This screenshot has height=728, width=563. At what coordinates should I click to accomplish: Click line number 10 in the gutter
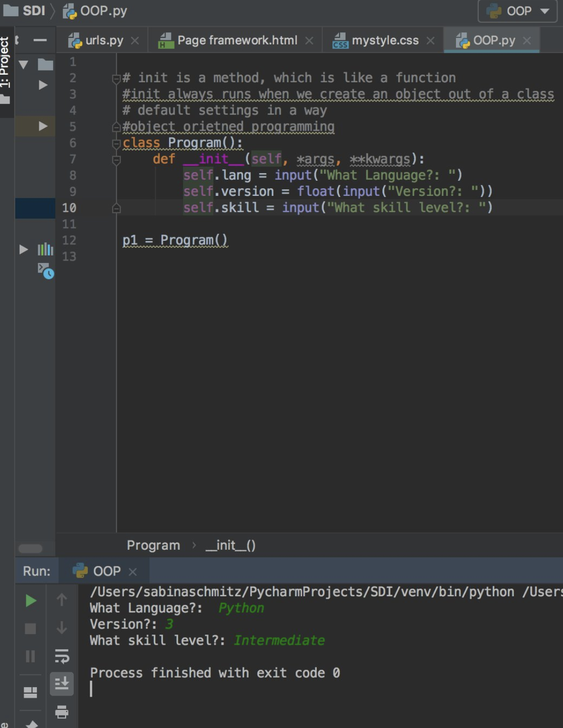pyautogui.click(x=69, y=208)
